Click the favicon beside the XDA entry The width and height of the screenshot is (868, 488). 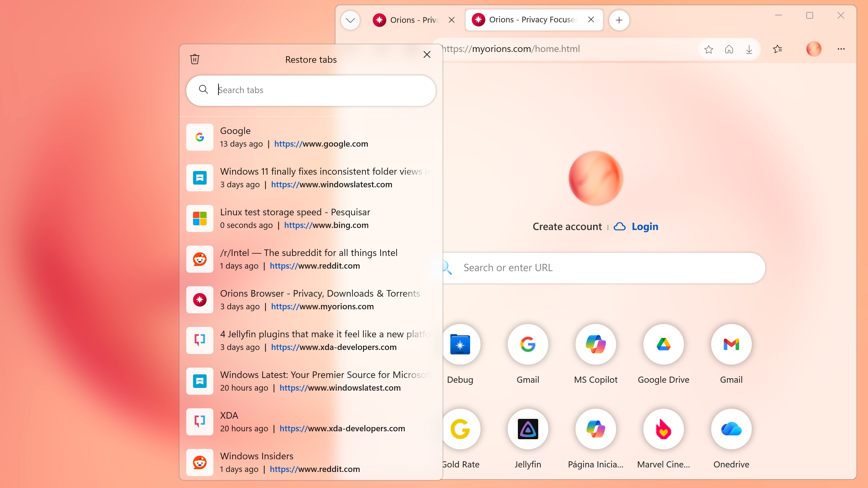click(200, 422)
